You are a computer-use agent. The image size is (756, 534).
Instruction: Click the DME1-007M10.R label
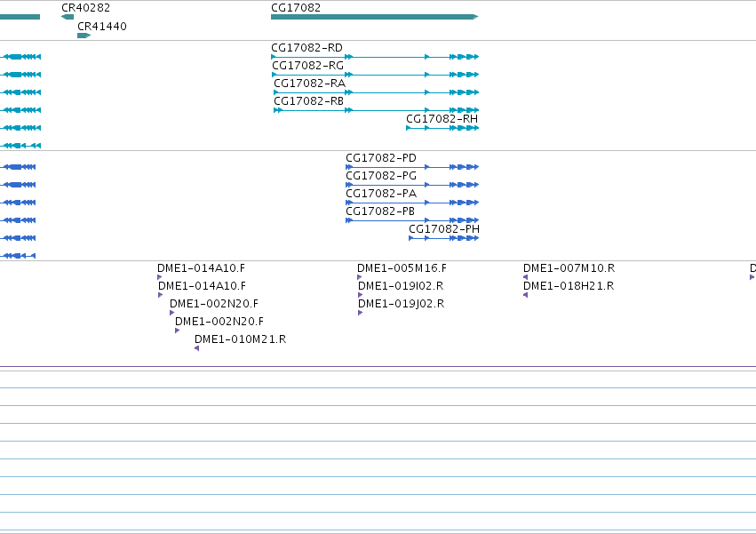tap(569, 268)
